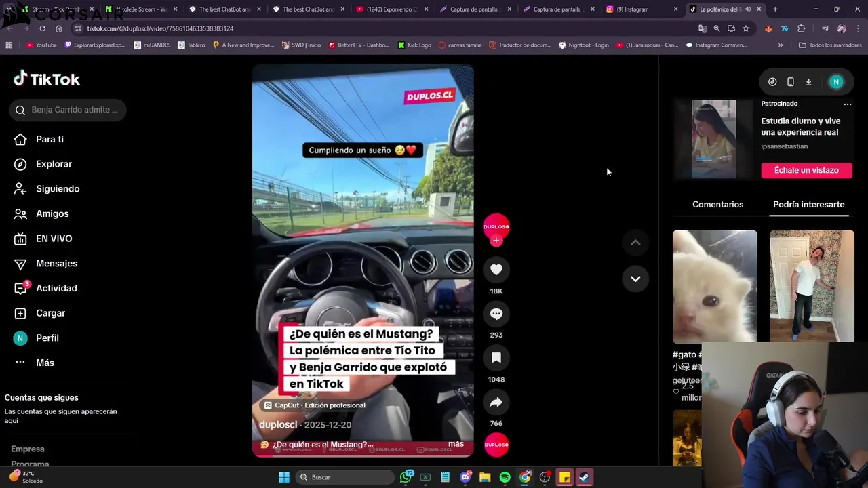
Task: Click the TikTok search field
Action: point(68,110)
